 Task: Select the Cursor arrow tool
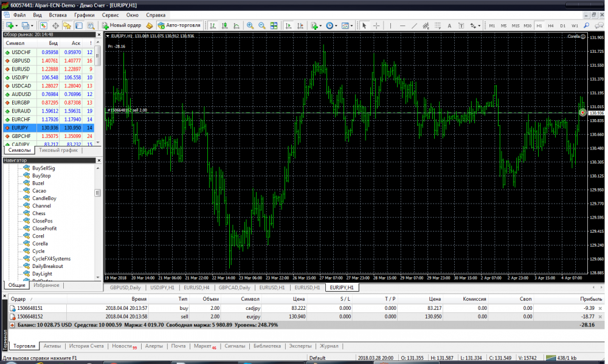(364, 26)
